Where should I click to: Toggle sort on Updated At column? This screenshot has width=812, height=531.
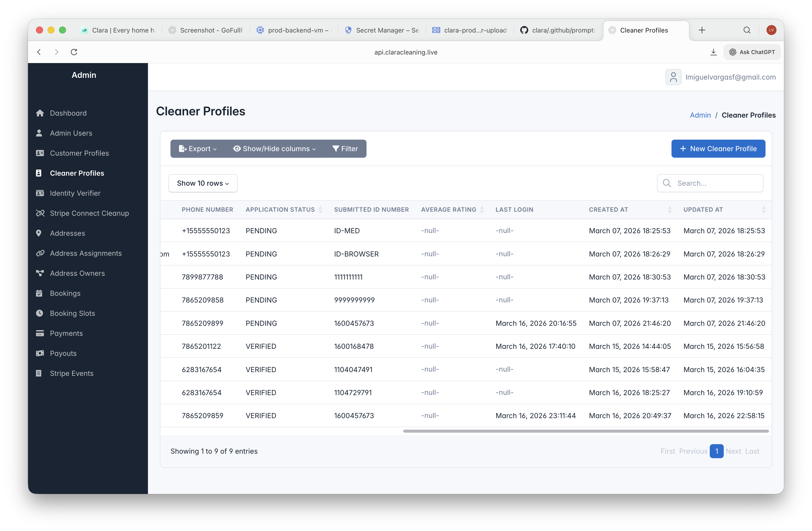click(763, 210)
